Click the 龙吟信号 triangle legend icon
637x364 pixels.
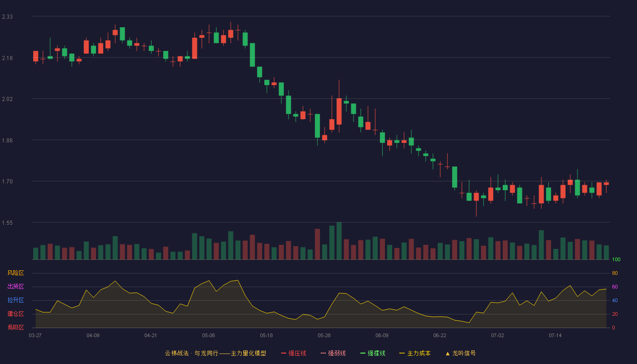tap(448, 354)
